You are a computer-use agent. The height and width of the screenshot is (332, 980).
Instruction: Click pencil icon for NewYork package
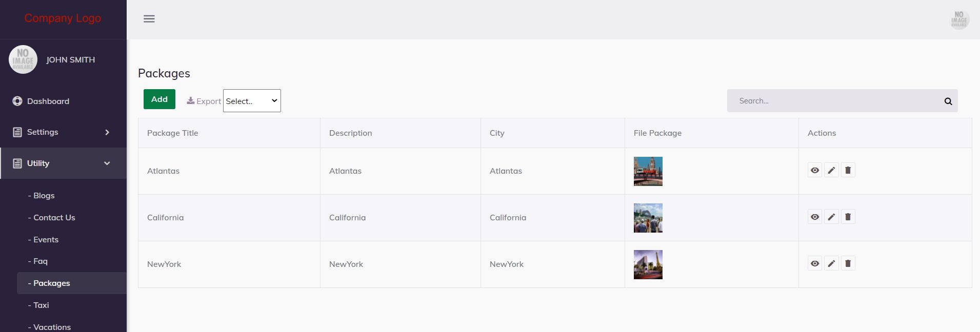tap(831, 264)
